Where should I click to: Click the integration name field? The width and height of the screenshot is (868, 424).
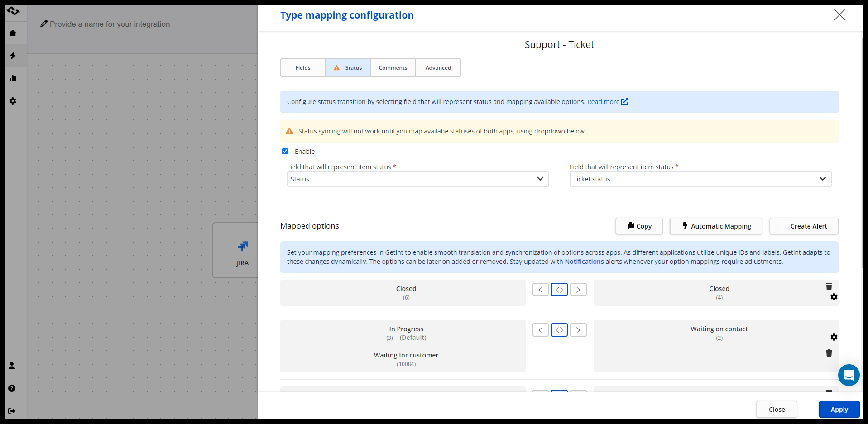(x=110, y=24)
